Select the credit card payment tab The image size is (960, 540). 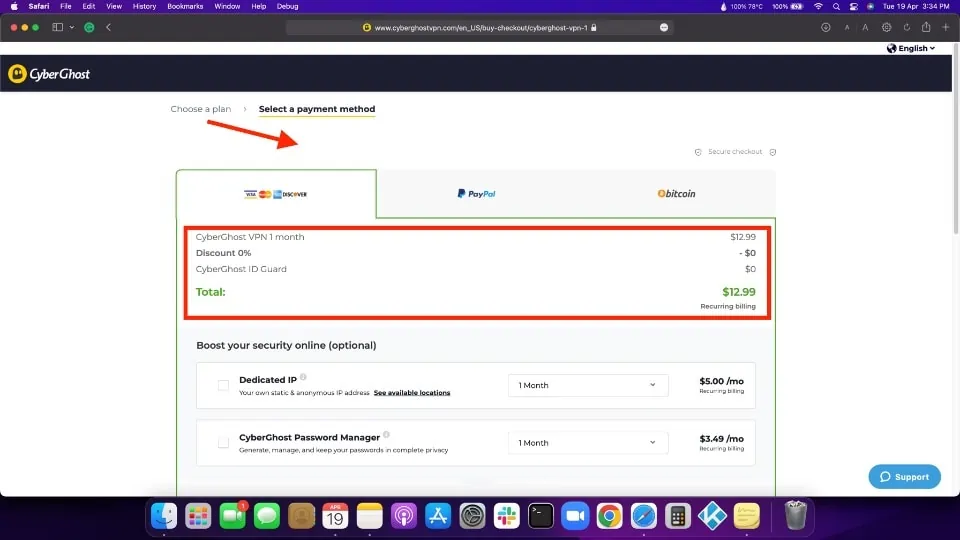click(x=276, y=194)
